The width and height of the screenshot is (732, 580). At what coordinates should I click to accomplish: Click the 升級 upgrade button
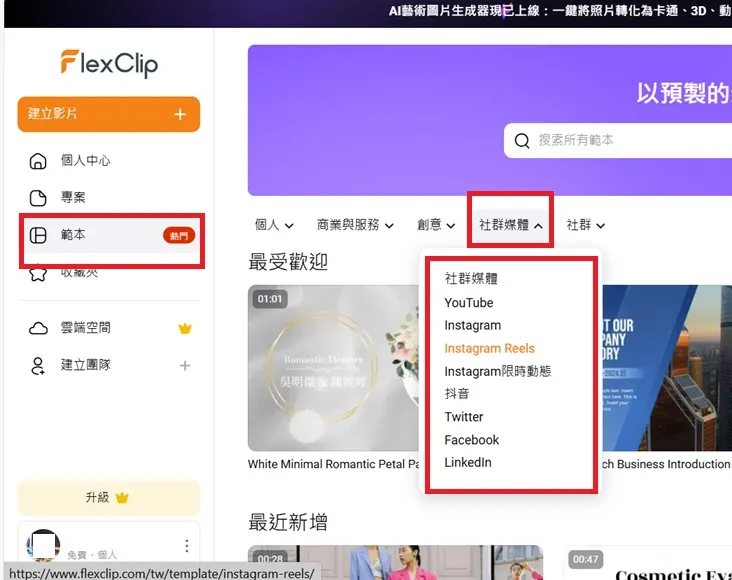[x=109, y=498]
